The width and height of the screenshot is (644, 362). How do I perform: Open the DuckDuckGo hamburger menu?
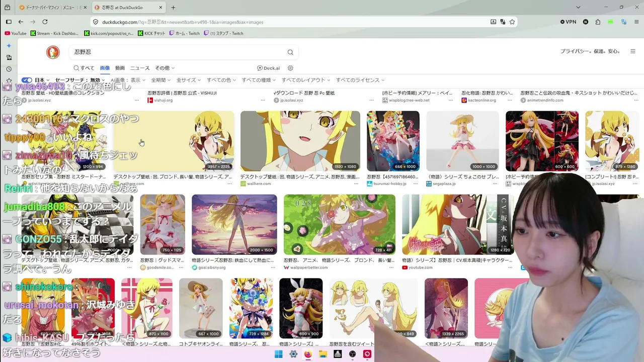pyautogui.click(x=633, y=51)
